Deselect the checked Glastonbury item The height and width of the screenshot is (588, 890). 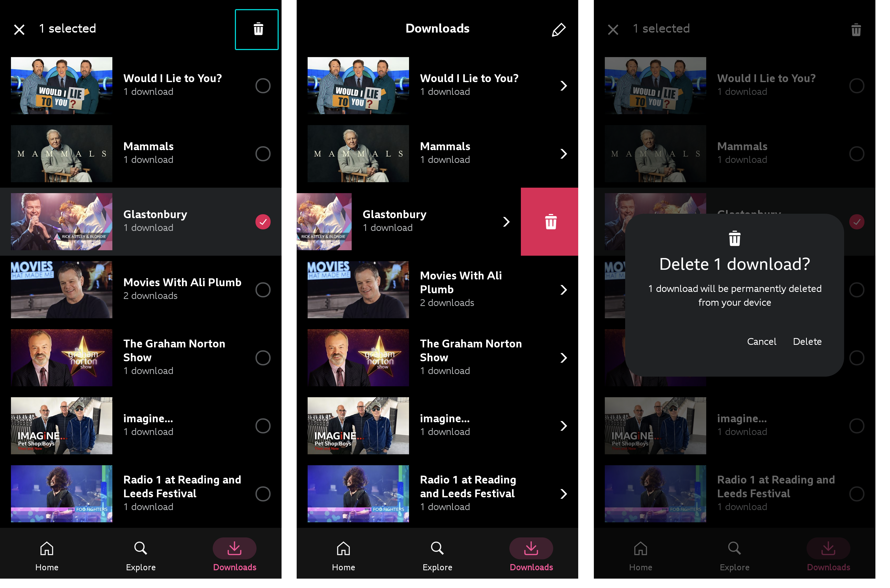pos(263,222)
